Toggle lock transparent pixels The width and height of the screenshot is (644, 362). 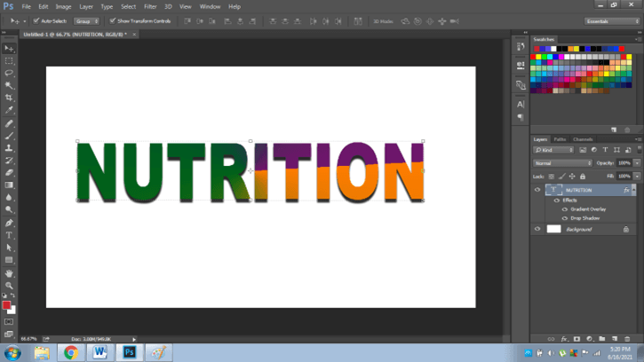pyautogui.click(x=552, y=177)
